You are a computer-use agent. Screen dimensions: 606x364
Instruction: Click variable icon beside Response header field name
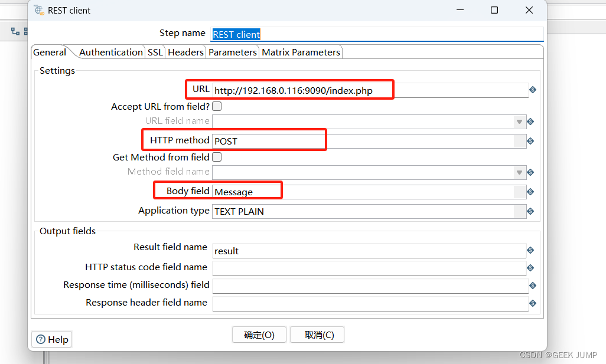point(533,303)
